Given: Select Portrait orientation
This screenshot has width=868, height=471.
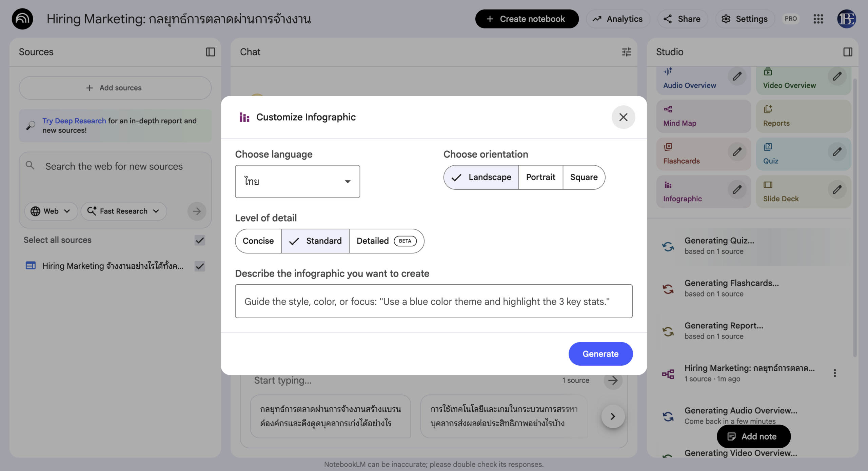Looking at the screenshot, I should [540, 177].
